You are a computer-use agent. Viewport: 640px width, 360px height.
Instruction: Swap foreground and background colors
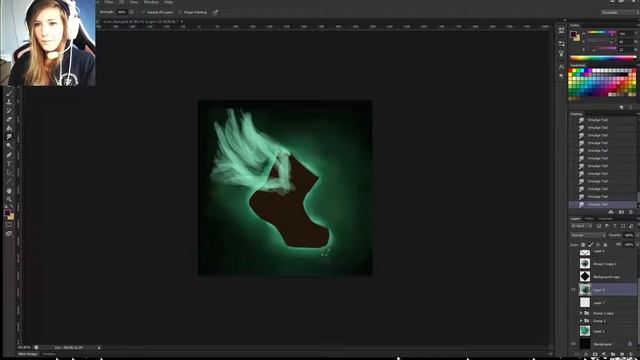click(x=12, y=207)
